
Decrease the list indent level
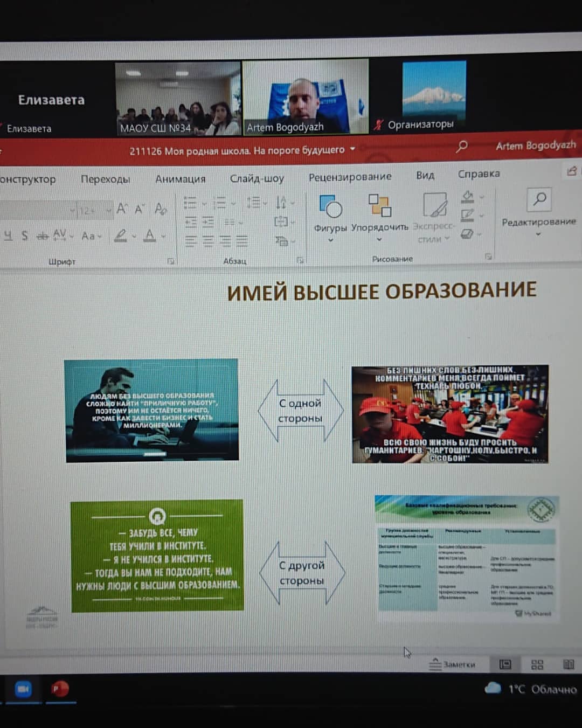(x=191, y=221)
